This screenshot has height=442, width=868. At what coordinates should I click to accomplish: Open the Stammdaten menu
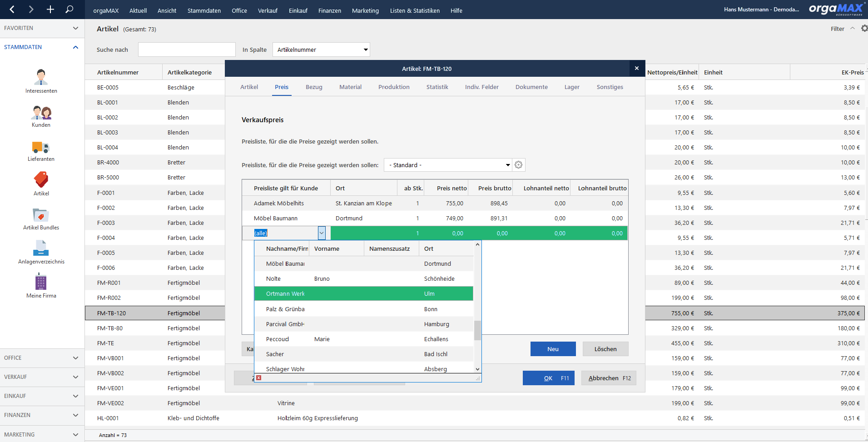[204, 10]
